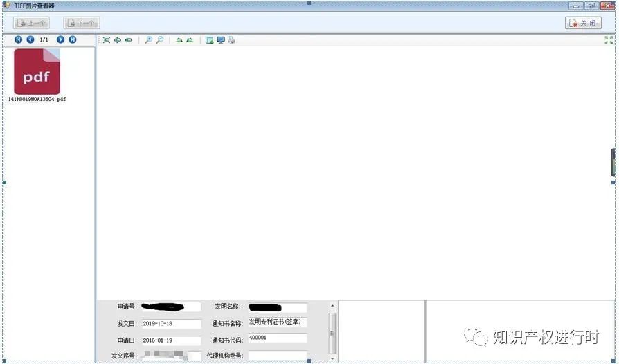Select the fit-to-window view icon
This screenshot has width=619, height=364.
tap(107, 40)
